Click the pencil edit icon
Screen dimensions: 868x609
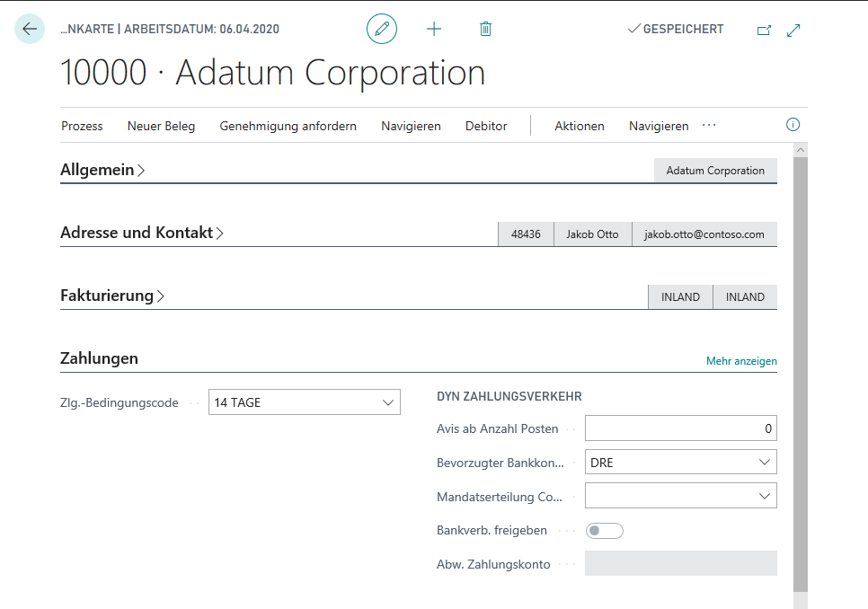point(382,30)
